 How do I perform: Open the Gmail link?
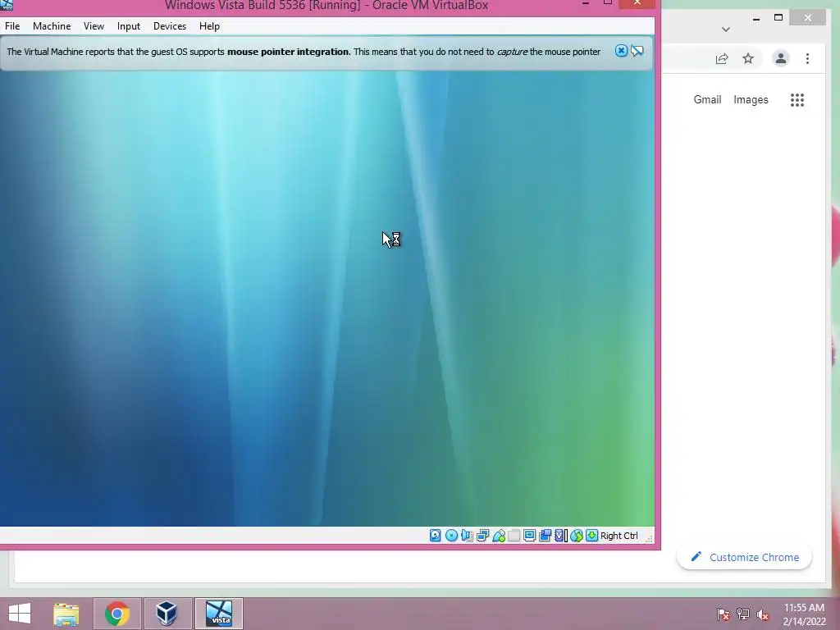(x=707, y=99)
